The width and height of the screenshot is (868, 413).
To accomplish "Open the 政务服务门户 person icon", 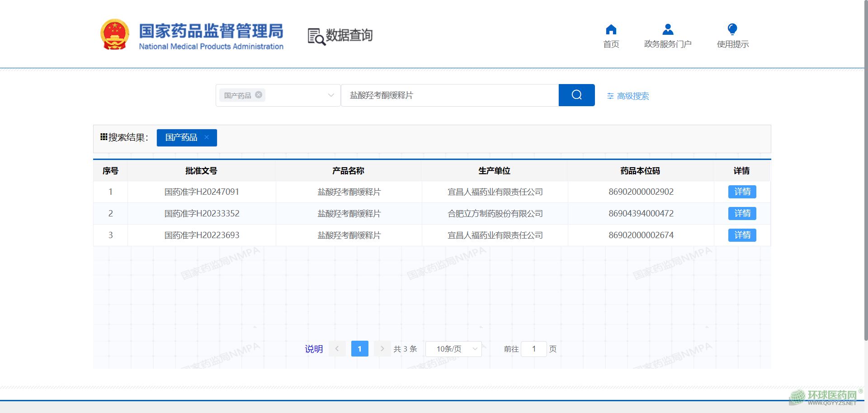I will tap(667, 30).
